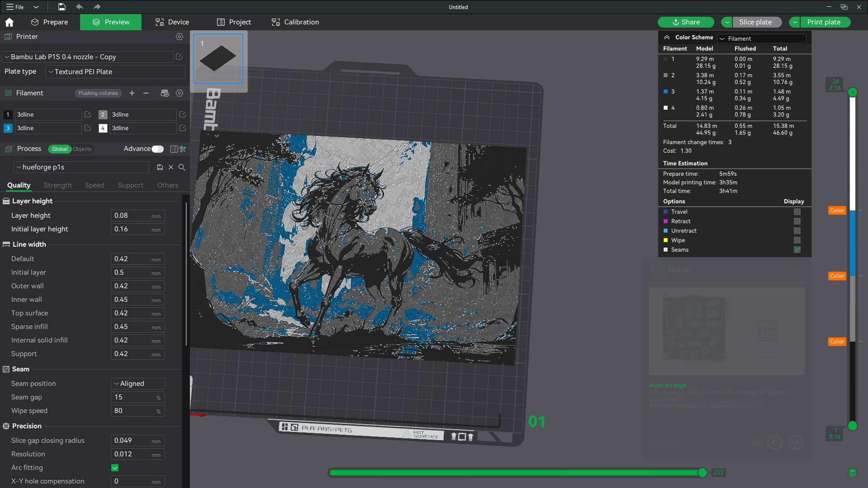
Task: Click filament 3 blue color swatch
Action: coord(8,128)
